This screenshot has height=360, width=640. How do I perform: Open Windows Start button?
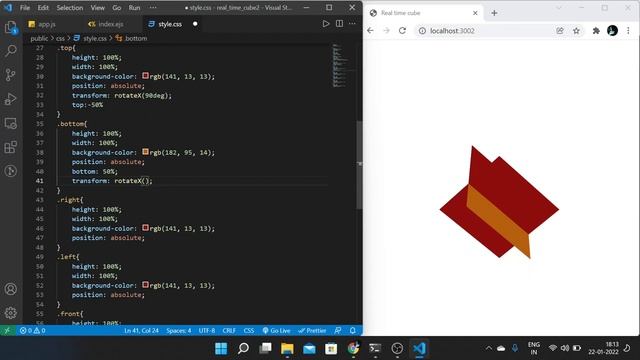221,349
